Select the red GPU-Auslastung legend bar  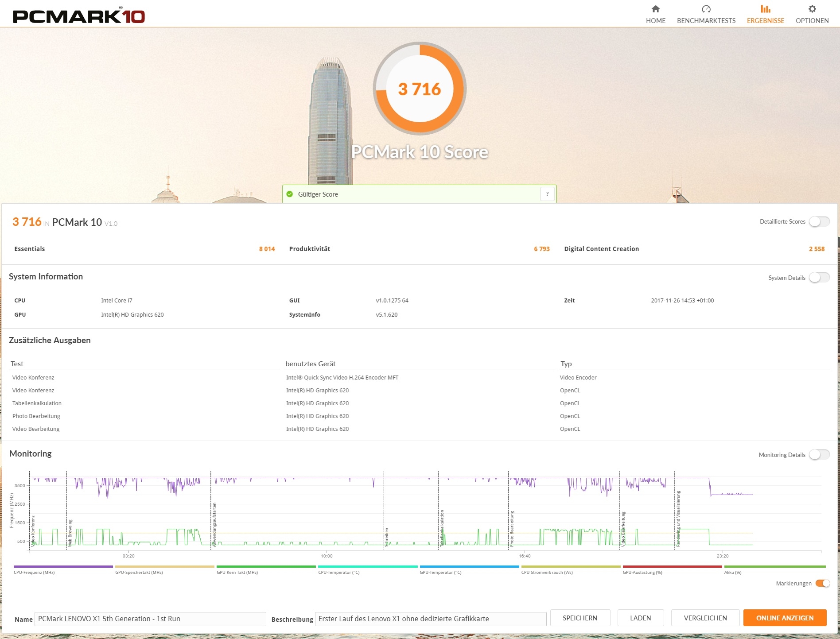pos(672,566)
